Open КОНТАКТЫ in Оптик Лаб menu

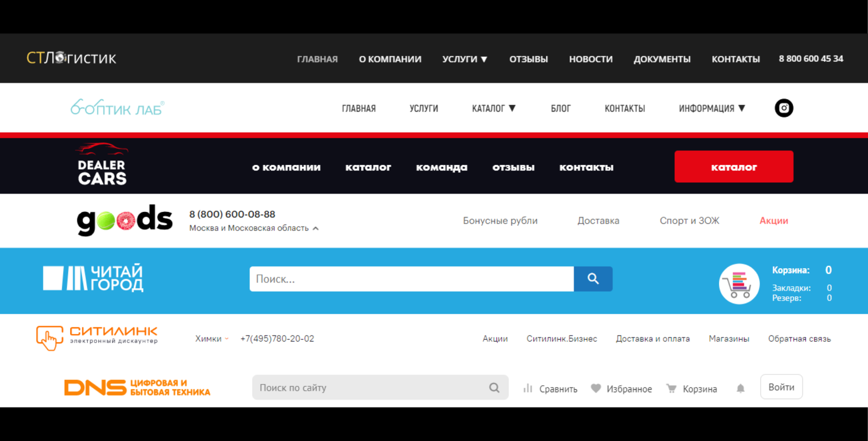point(625,109)
